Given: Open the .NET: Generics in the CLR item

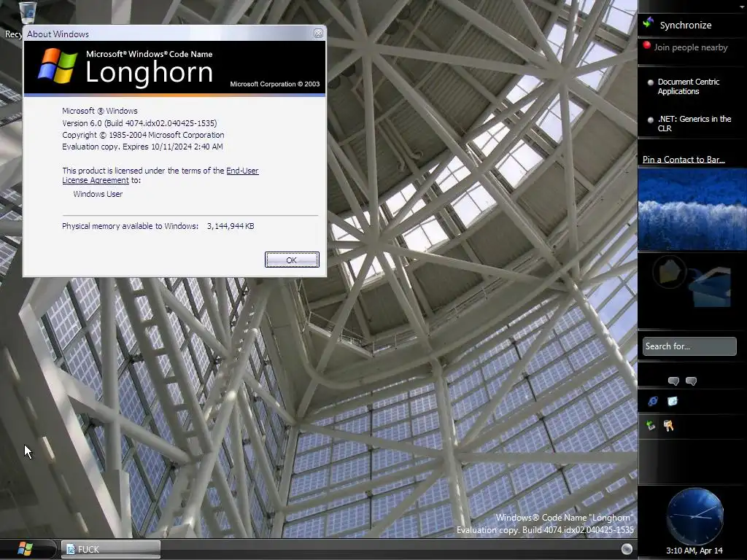Looking at the screenshot, I should (694, 123).
